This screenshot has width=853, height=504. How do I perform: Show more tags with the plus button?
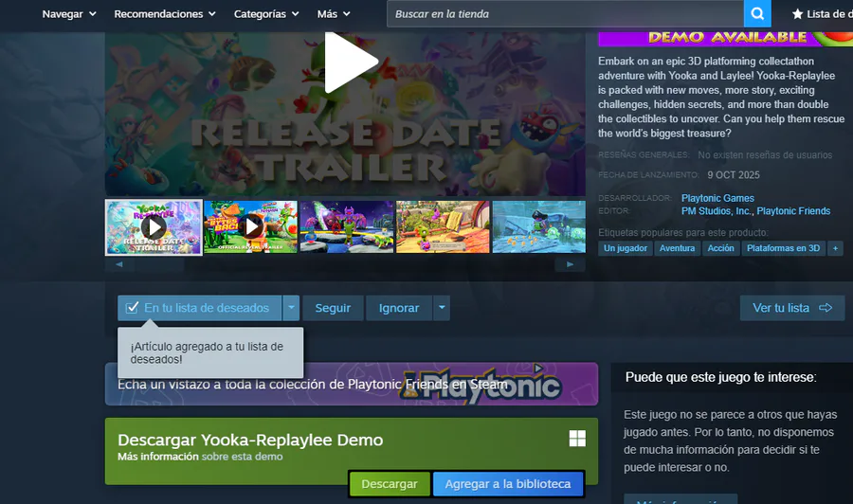point(835,248)
